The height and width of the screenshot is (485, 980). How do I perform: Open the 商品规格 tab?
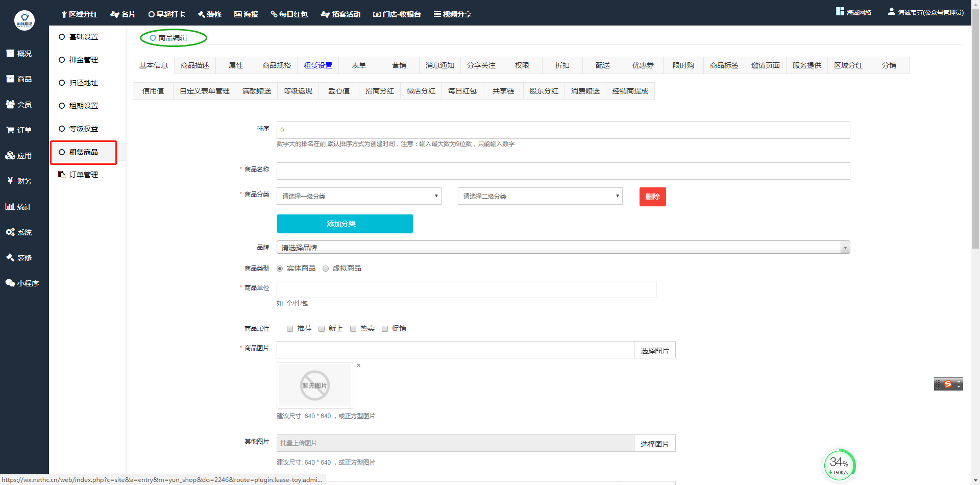tap(276, 65)
